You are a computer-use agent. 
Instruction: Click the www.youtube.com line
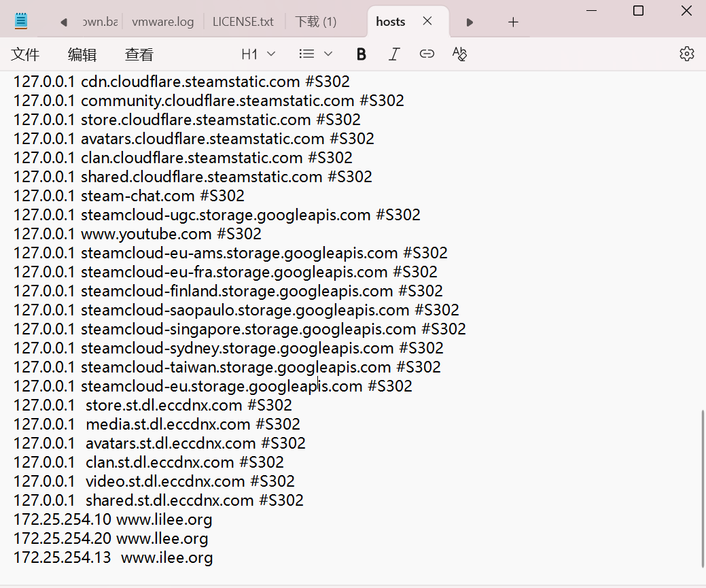tap(137, 233)
